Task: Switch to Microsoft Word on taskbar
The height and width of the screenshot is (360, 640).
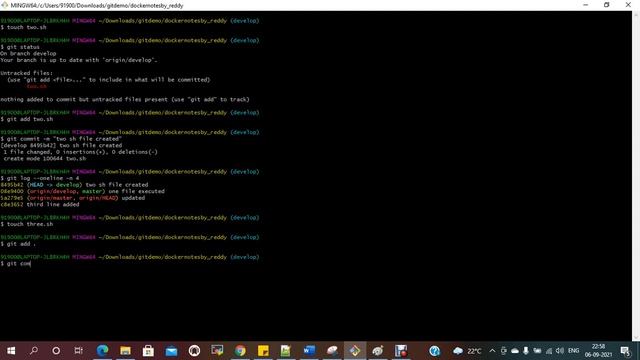Action: [x=309, y=351]
